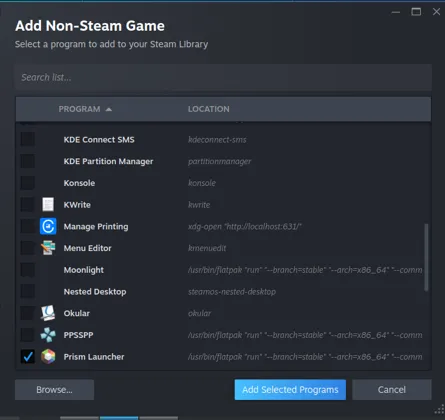This screenshot has width=445, height=420.
Task: Maximize the Add Non-Steam Game window
Action: [x=416, y=12]
